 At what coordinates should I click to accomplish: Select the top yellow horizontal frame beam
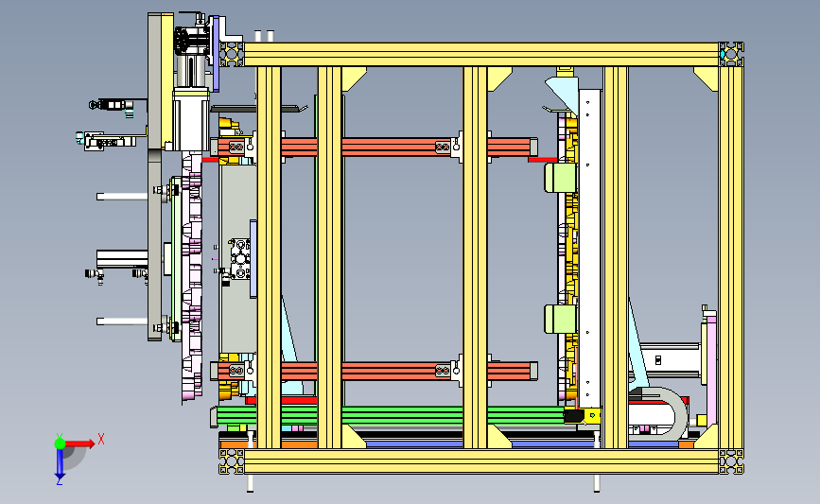(x=481, y=55)
